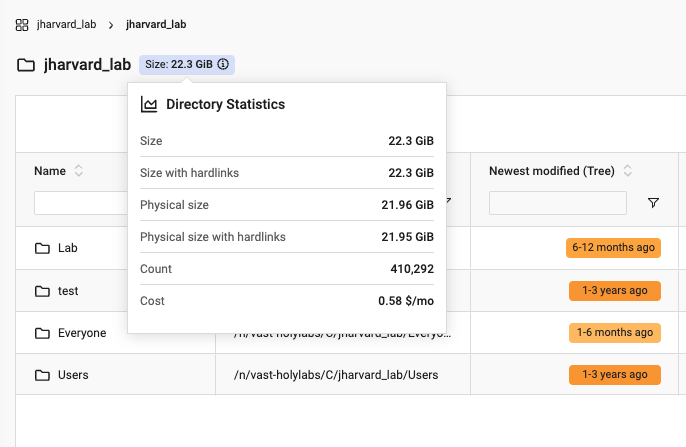The image size is (686, 447).
Task: Click the Everyone folder icon
Action: [42, 333]
